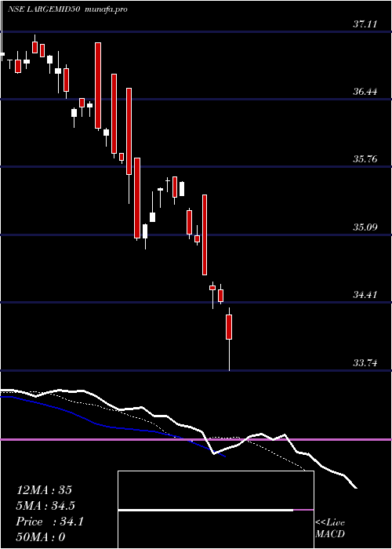
Task: Click the 50MA : 0 readout
Action: [41, 537]
